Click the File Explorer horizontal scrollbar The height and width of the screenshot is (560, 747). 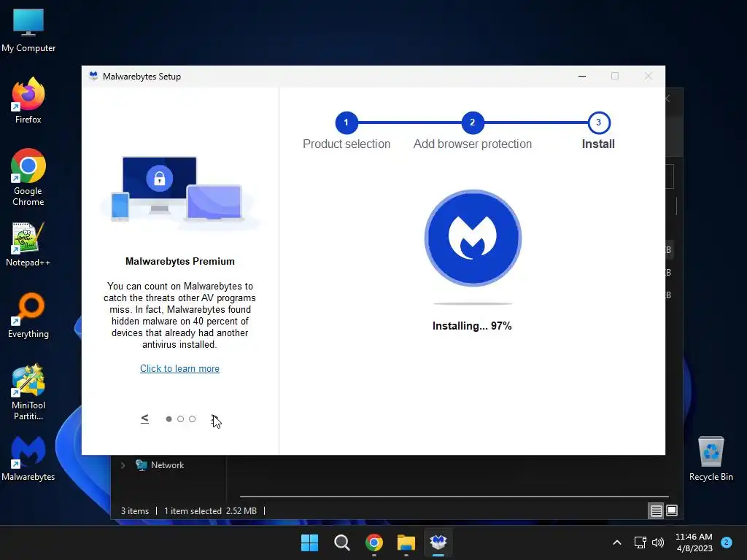(x=454, y=497)
